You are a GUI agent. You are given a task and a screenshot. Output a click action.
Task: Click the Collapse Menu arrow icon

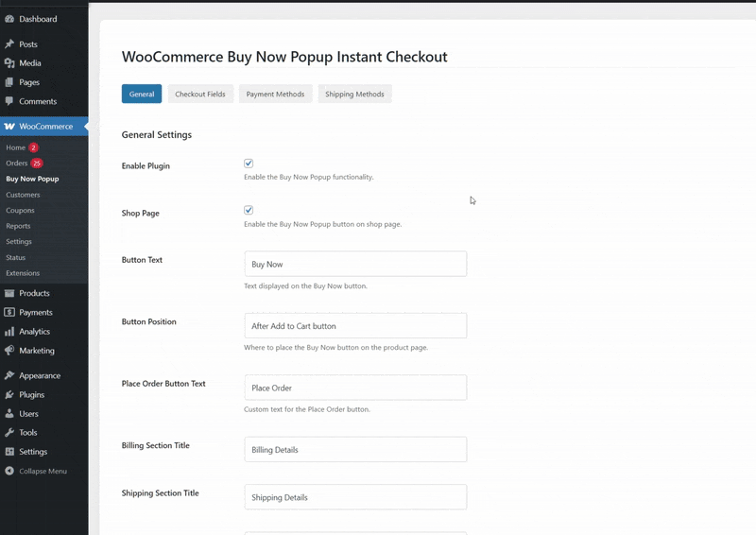point(9,471)
